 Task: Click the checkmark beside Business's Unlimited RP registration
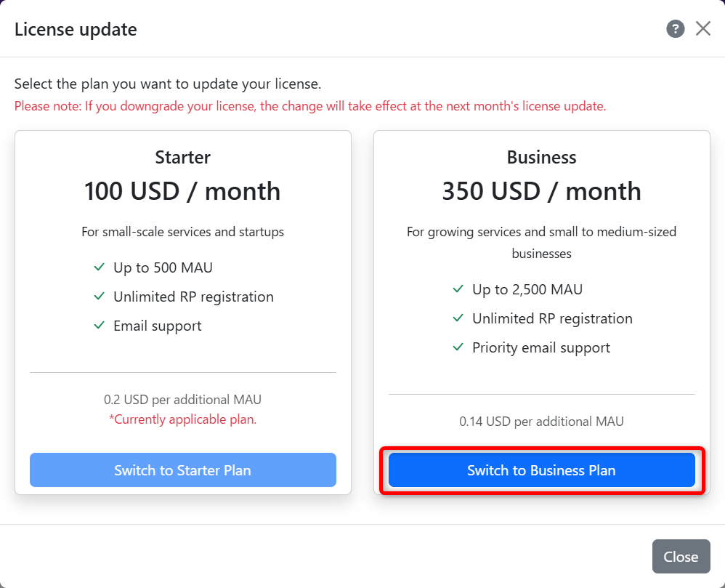[458, 318]
